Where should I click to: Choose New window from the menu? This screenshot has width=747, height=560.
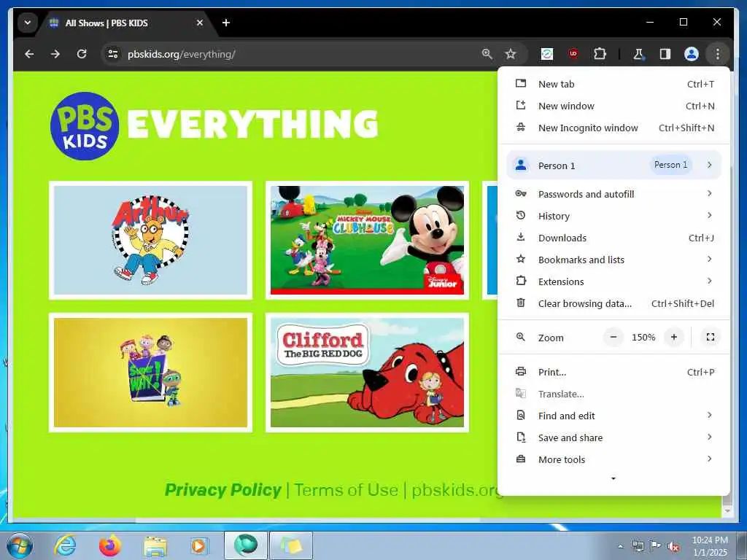pyautogui.click(x=614, y=106)
